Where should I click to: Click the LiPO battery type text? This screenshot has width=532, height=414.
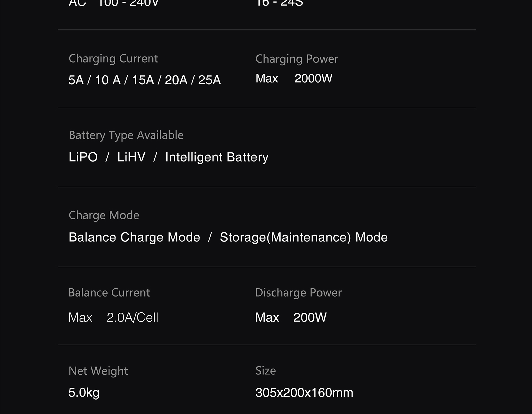tap(83, 157)
